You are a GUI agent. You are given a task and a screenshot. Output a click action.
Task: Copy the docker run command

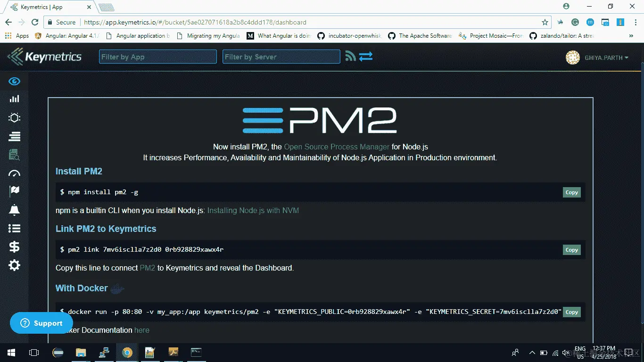(571, 312)
